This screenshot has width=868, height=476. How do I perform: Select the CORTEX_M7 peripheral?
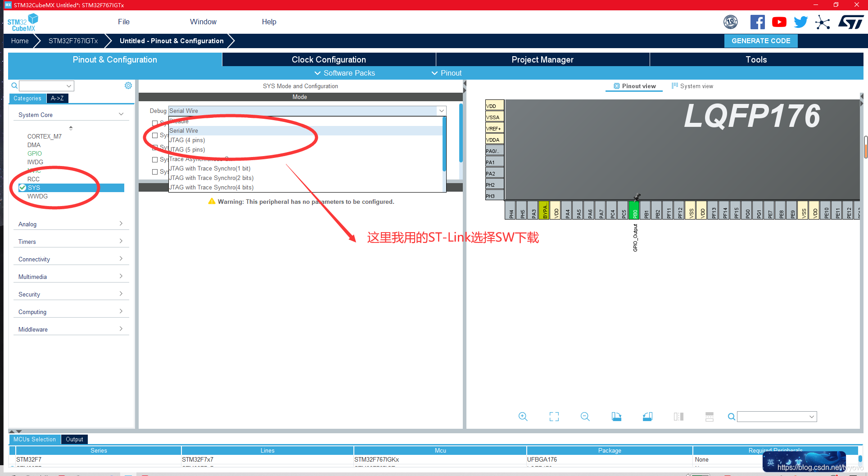[x=45, y=136]
